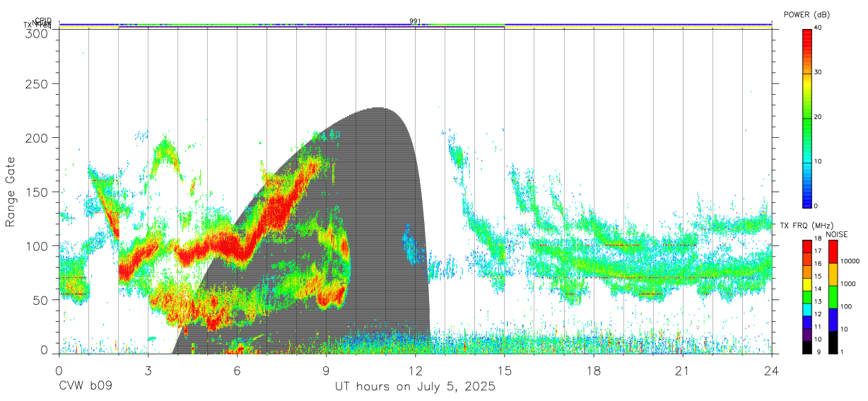This screenshot has height=401, width=868.
Task: Click the "250" range gate axis label
Action: [37, 83]
